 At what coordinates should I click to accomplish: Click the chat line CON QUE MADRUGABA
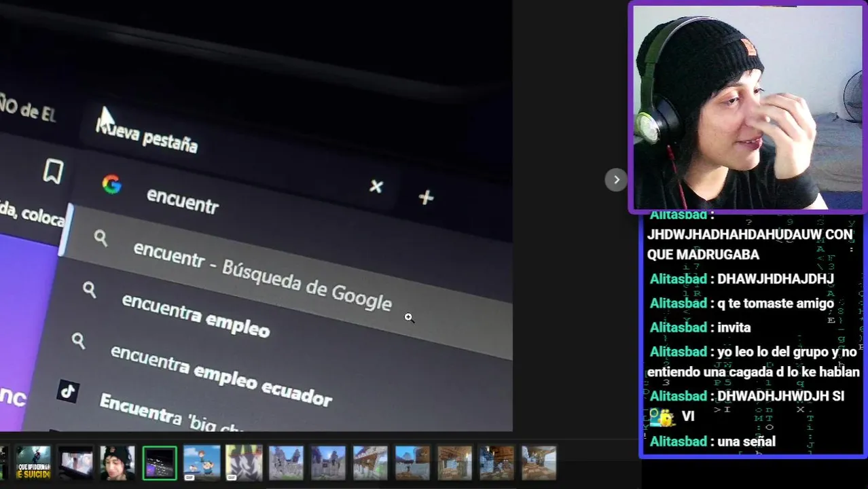pos(751,244)
